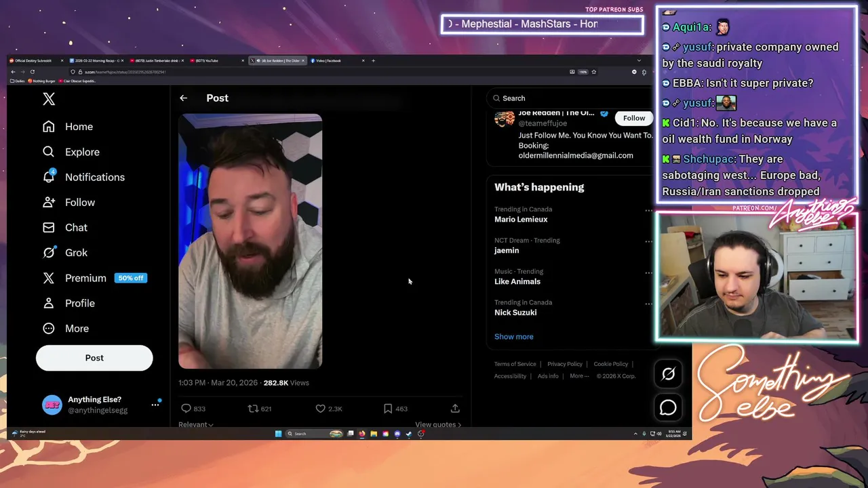Viewport: 868px width, 488px height.
Task: Open options dots for Mario Lemieux trend
Action: point(648,211)
